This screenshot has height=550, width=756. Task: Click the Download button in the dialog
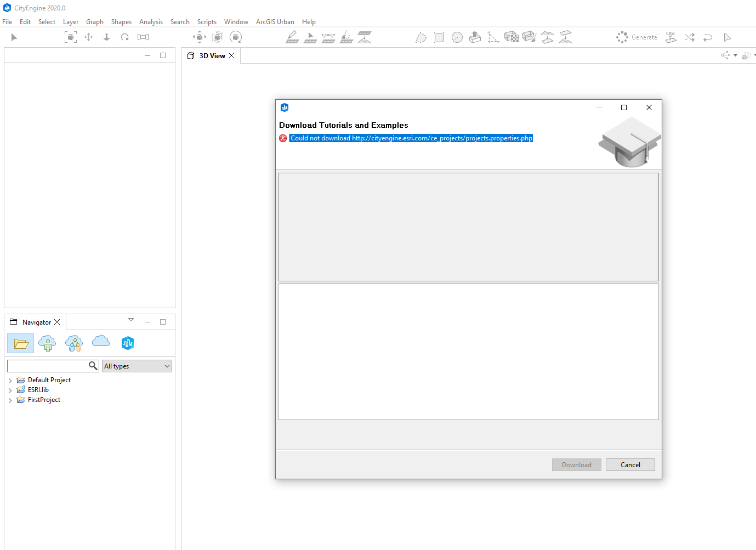tap(577, 465)
